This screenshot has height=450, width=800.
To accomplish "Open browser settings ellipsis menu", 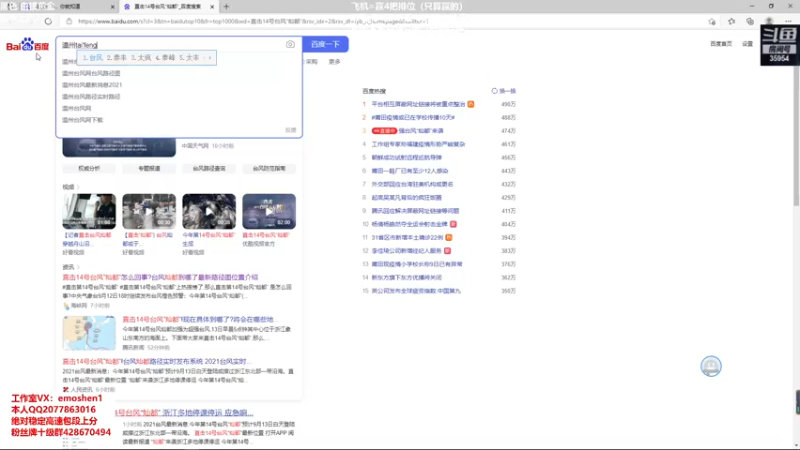I will (788, 21).
